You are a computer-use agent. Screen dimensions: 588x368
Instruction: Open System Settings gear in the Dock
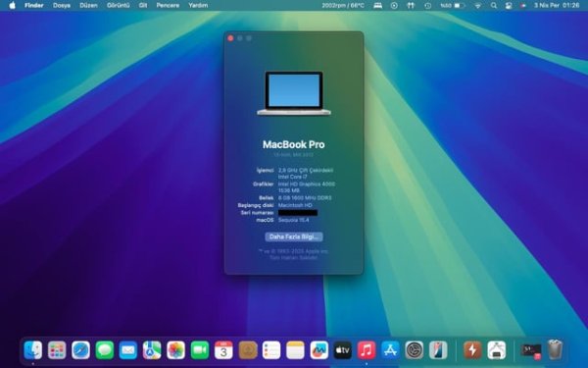(x=415, y=350)
